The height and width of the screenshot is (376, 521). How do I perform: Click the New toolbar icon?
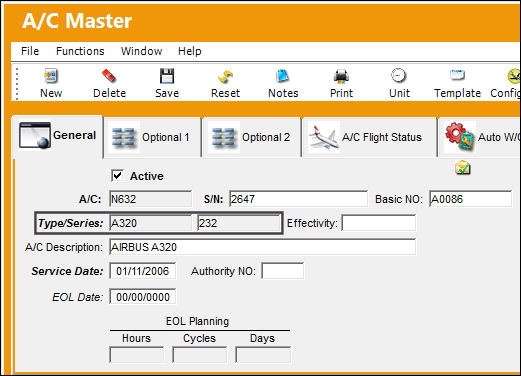click(x=51, y=76)
